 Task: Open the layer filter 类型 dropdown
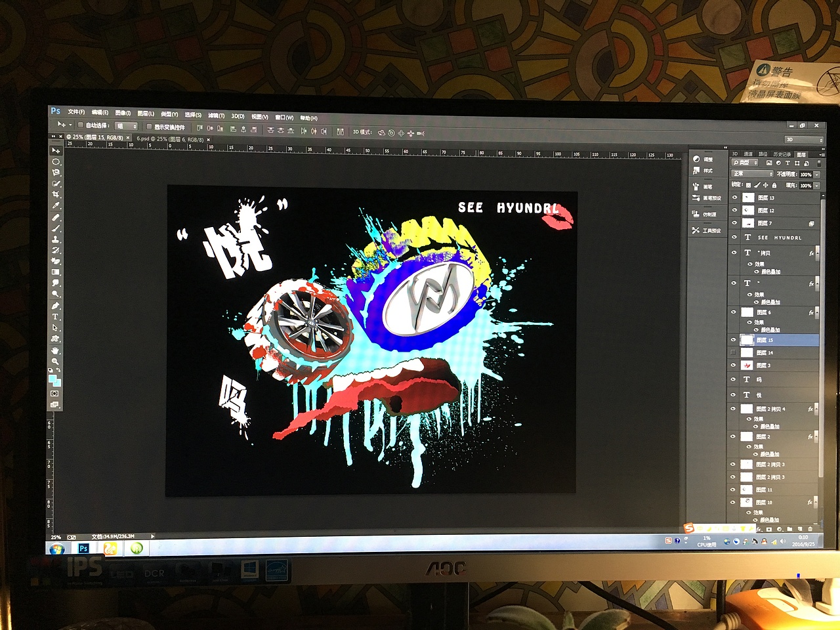[745, 163]
